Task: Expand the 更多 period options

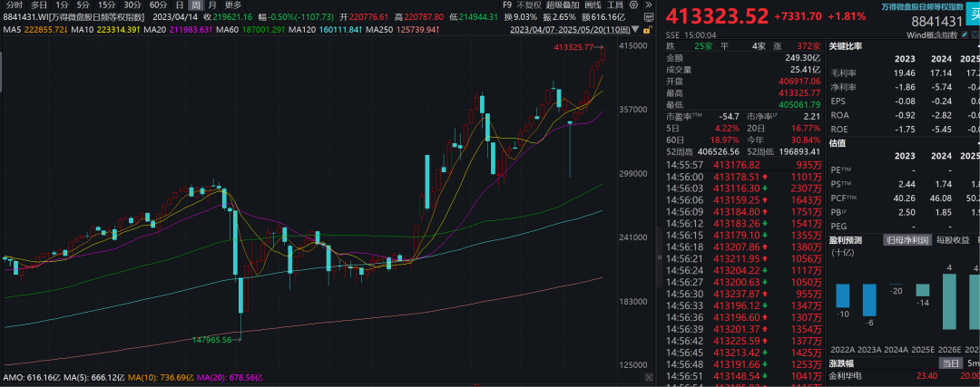Action: coord(233,5)
